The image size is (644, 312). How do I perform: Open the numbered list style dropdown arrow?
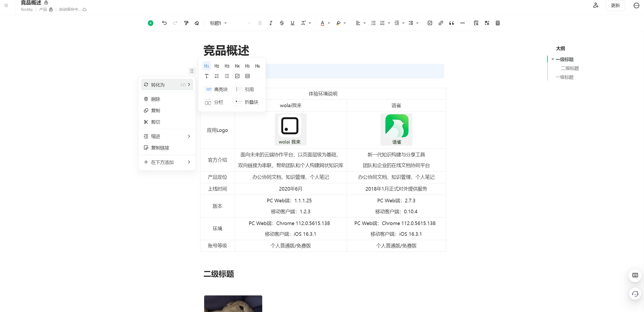pyautogui.click(x=389, y=23)
